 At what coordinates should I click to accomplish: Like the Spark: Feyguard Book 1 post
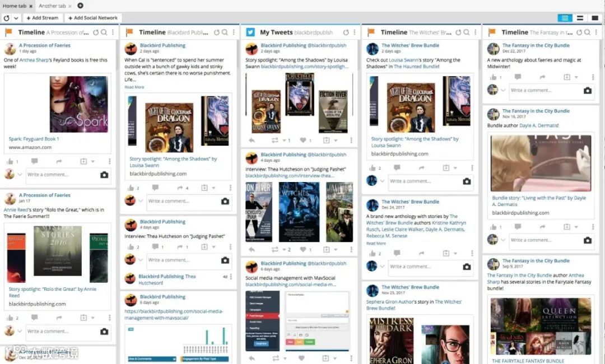pyautogui.click(x=10, y=161)
